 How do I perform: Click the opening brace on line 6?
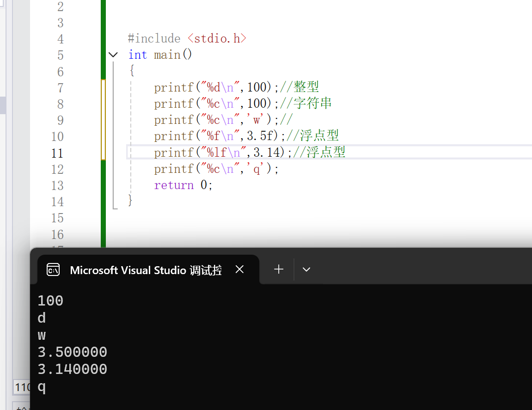(x=132, y=71)
